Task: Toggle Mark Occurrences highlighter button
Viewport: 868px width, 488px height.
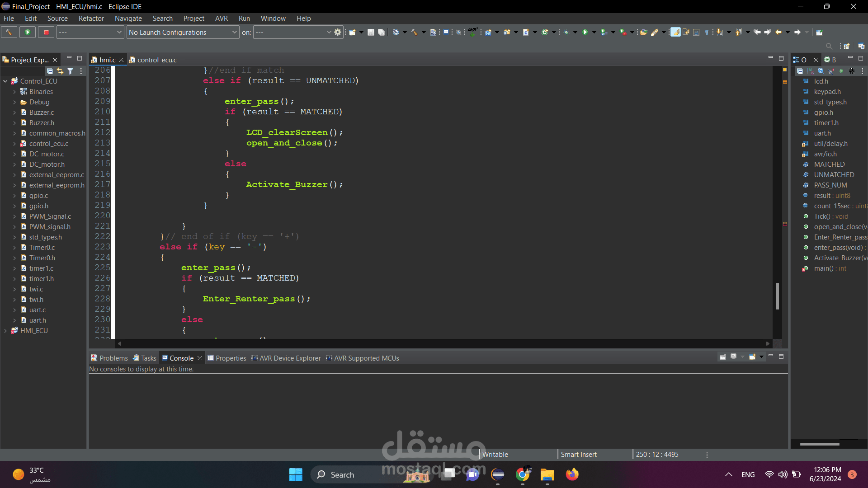Action: pyautogui.click(x=675, y=32)
